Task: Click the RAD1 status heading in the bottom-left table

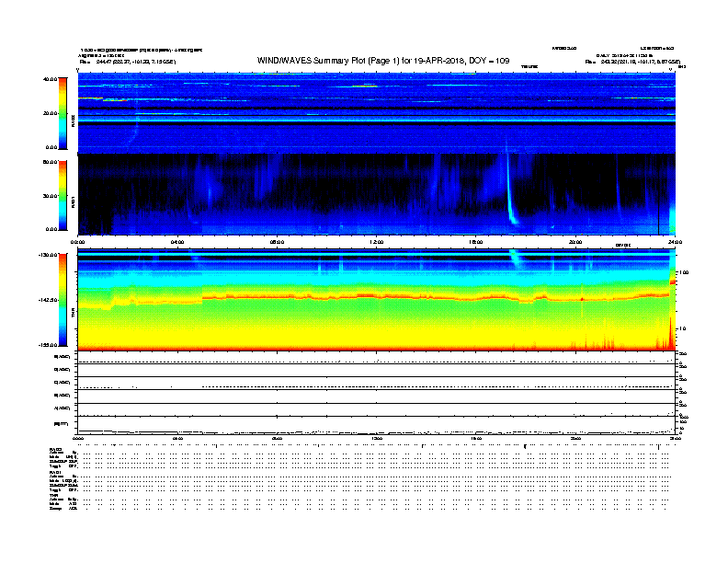Action: [x=55, y=473]
